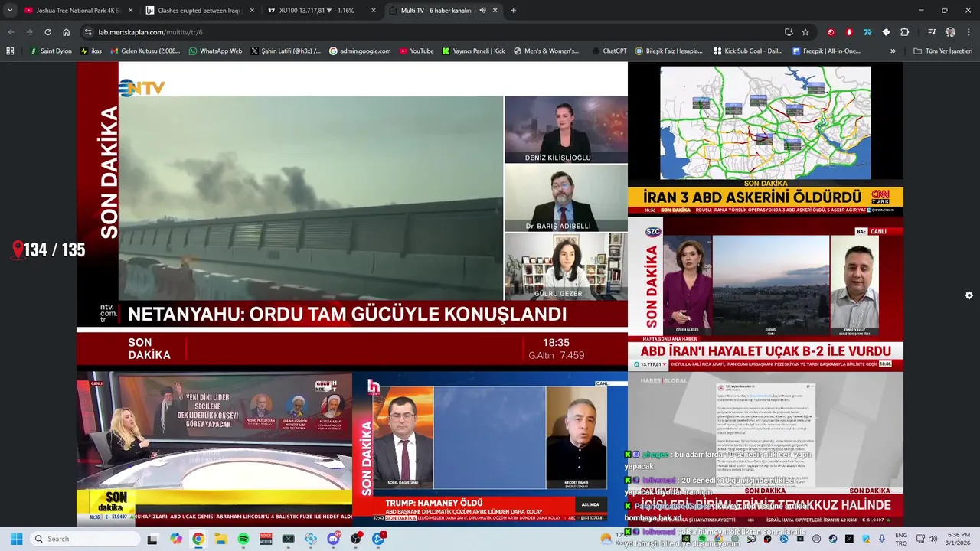The height and width of the screenshot is (551, 980).
Task: Open Kick Sub Goal bookmark
Action: pyautogui.click(x=747, y=51)
